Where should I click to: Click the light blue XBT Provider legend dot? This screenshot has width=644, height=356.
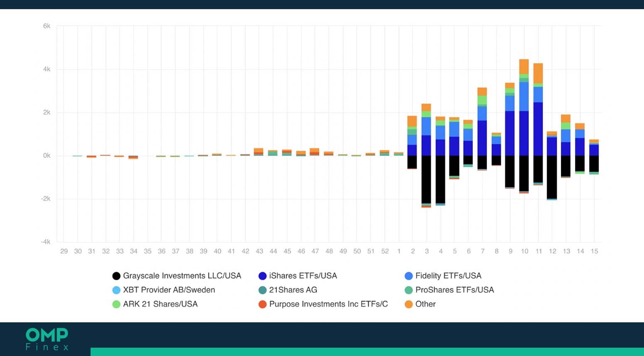pos(116,290)
